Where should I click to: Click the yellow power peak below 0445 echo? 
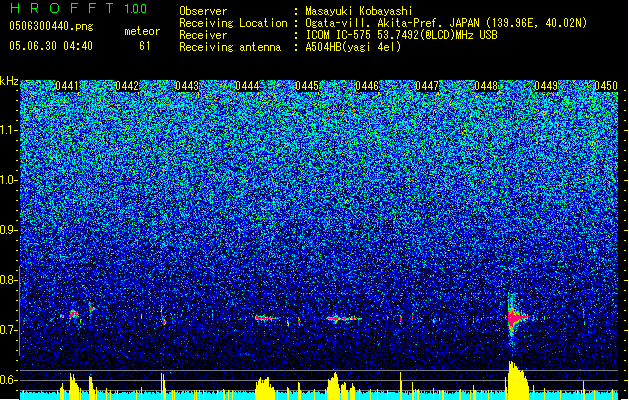pos(335,386)
